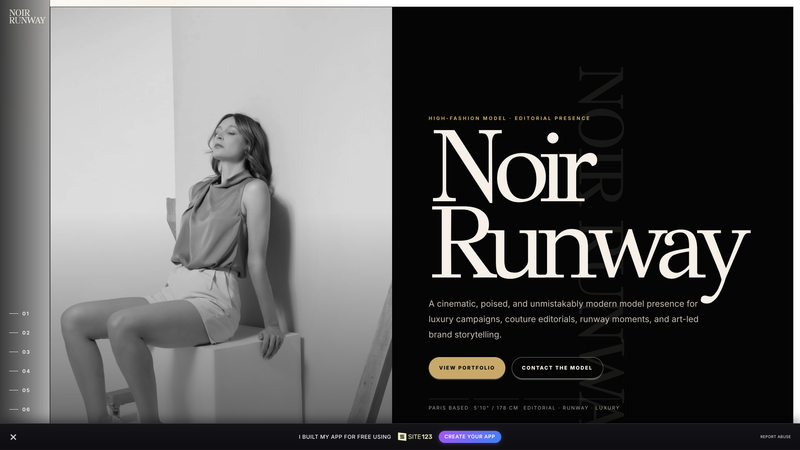Click the 'A cinematic, poised' description paragraph
Viewport: 800px width, 450px height.
click(x=563, y=319)
